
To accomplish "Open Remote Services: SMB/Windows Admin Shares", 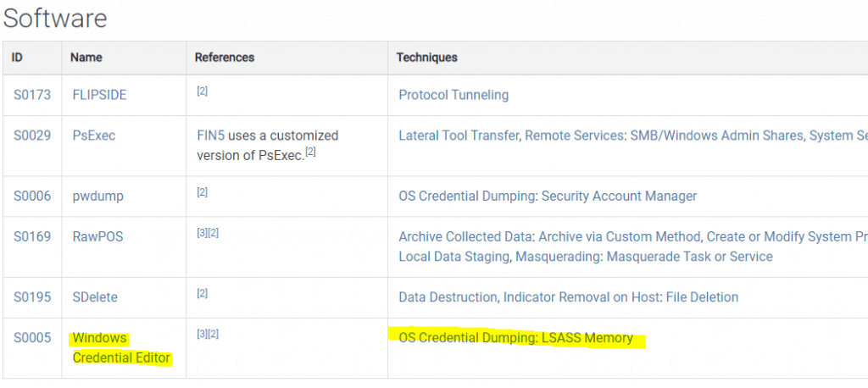I will click(664, 136).
